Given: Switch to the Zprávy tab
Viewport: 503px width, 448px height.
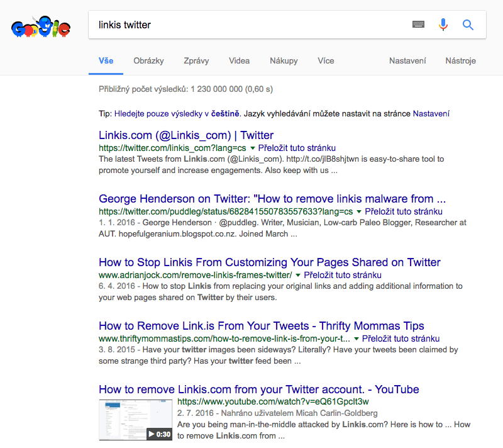Looking at the screenshot, I should coord(196,61).
